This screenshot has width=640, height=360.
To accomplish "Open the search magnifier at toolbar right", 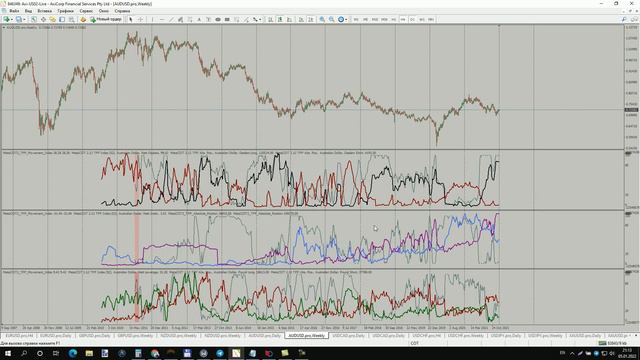I will [x=624, y=19].
